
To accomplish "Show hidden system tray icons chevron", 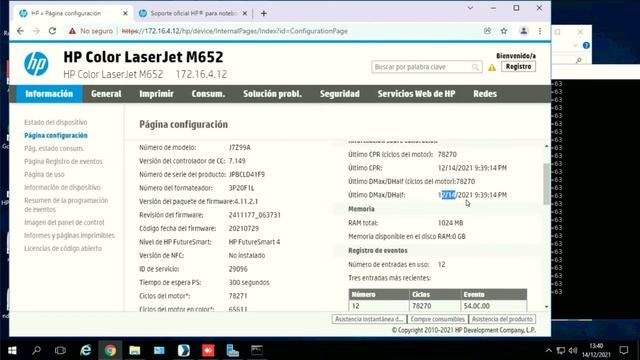I will click(x=549, y=350).
